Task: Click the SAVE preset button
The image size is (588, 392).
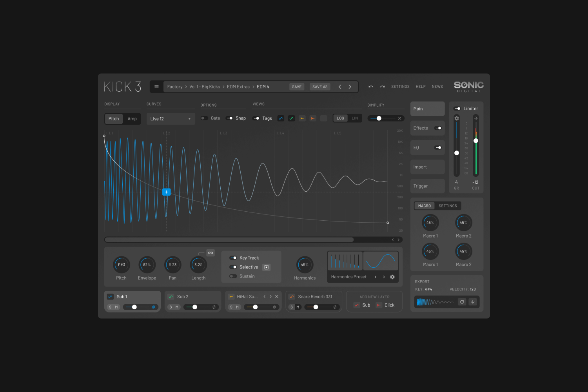Action: [x=297, y=87]
